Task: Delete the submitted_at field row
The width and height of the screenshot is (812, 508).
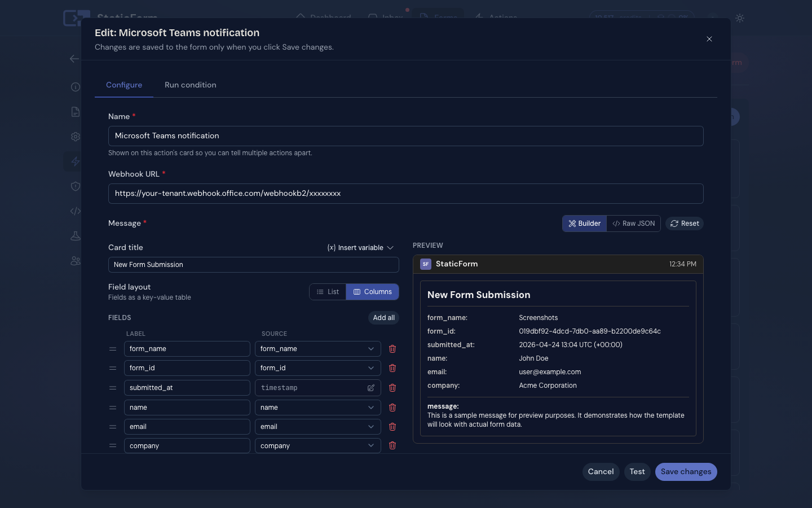Action: (392, 388)
